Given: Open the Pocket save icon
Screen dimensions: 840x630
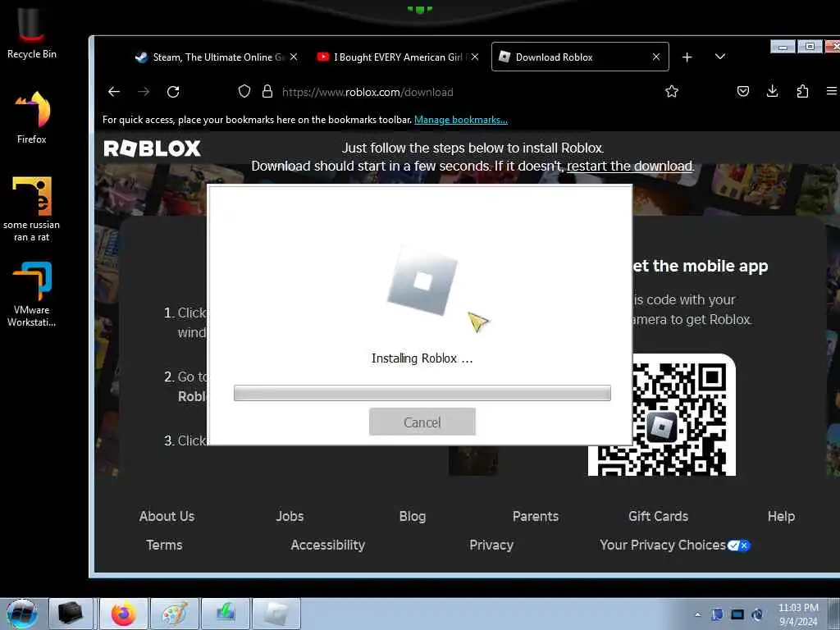Looking at the screenshot, I should pyautogui.click(x=743, y=92).
